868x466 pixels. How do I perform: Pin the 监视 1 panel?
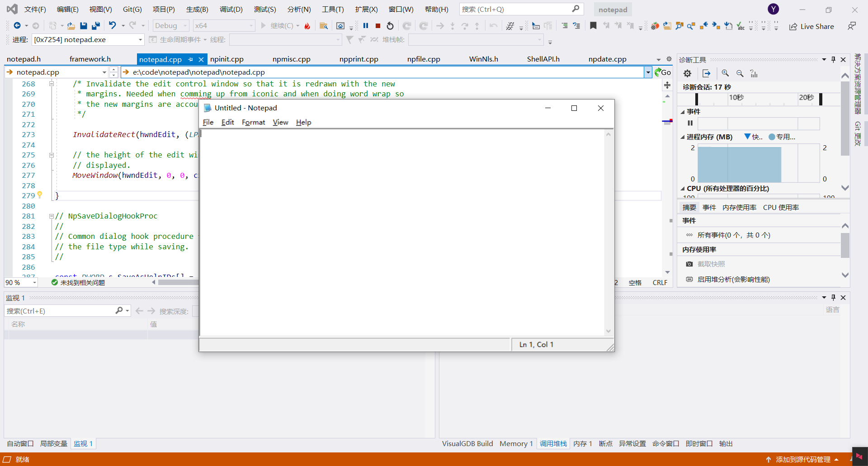(x=833, y=297)
